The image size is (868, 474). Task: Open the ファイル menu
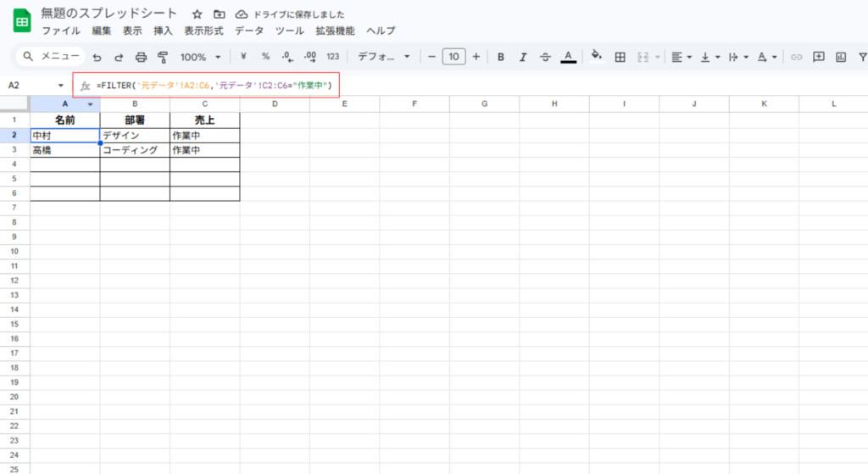[x=61, y=31]
